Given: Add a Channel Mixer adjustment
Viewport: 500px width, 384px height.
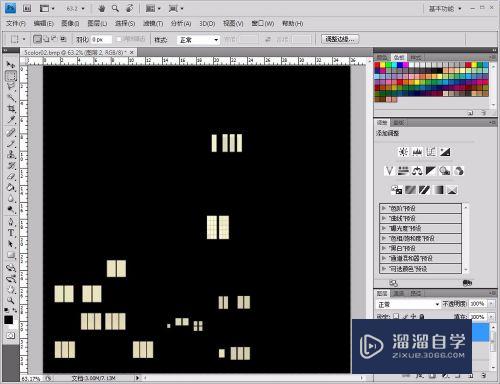Looking at the screenshot, I should click(x=459, y=171).
